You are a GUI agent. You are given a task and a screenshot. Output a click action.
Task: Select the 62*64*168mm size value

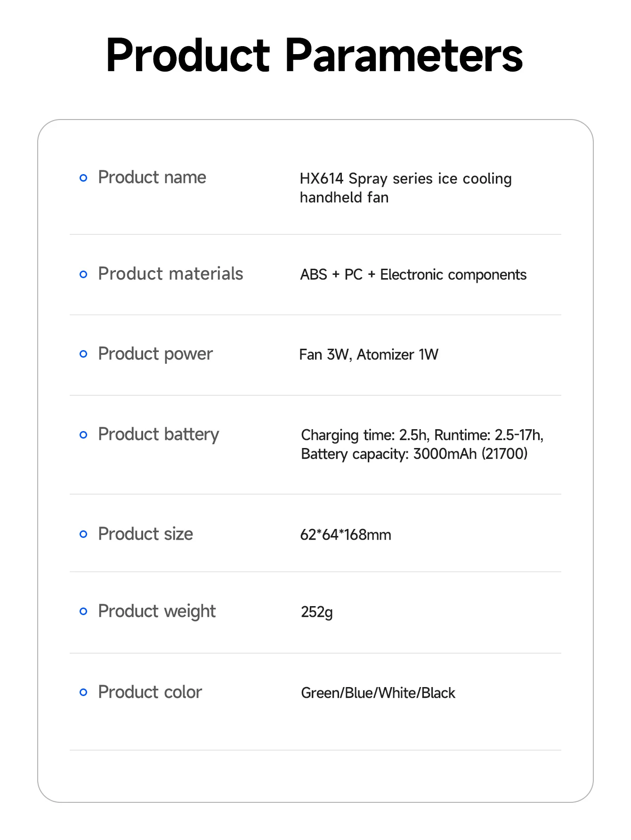pos(346,535)
